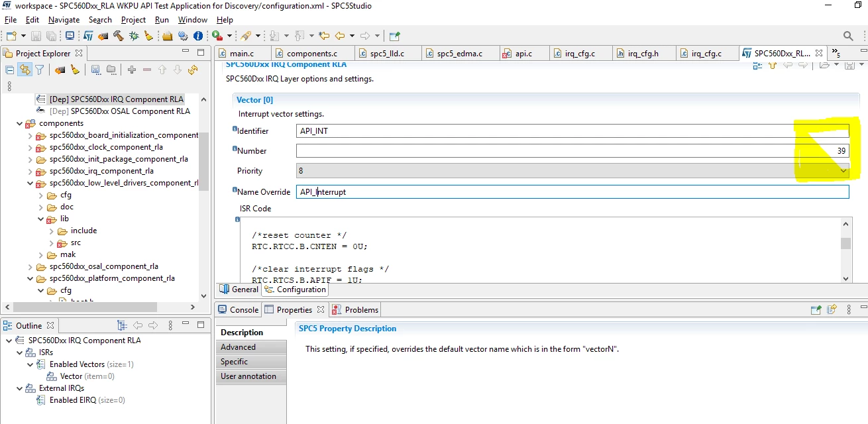Click the info marker beside Identifier
The width and height of the screenshot is (868, 424).
tap(235, 129)
